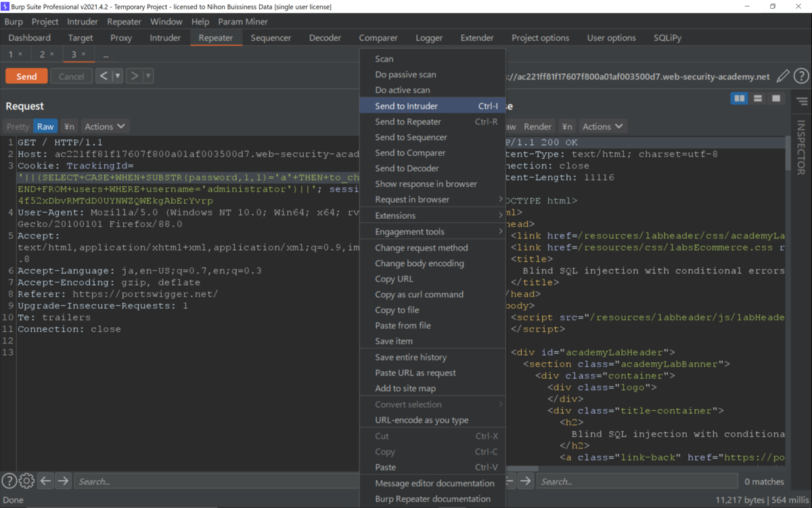Select Repeater tab 2
This screenshot has width=812, height=508.
pyautogui.click(x=42, y=54)
